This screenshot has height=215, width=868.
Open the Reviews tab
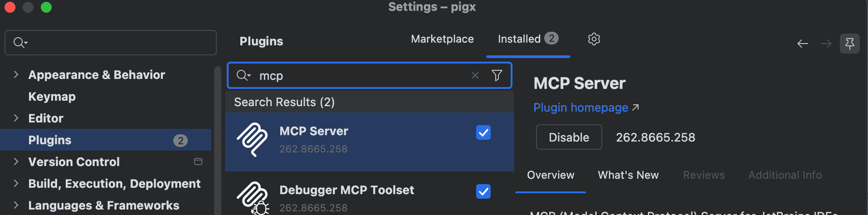(704, 175)
